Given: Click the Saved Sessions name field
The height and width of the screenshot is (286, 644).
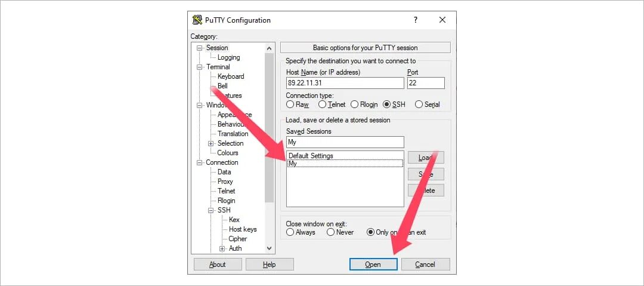Looking at the screenshot, I should pos(345,142).
